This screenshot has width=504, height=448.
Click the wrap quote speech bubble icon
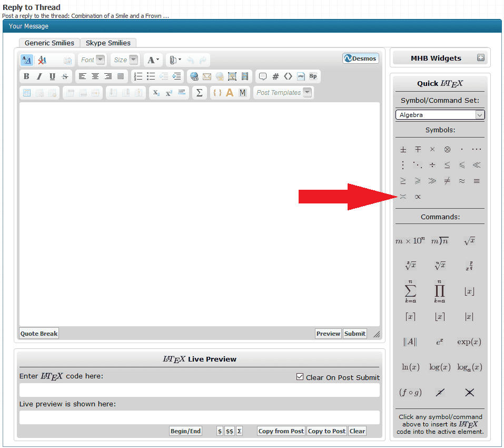263,76
